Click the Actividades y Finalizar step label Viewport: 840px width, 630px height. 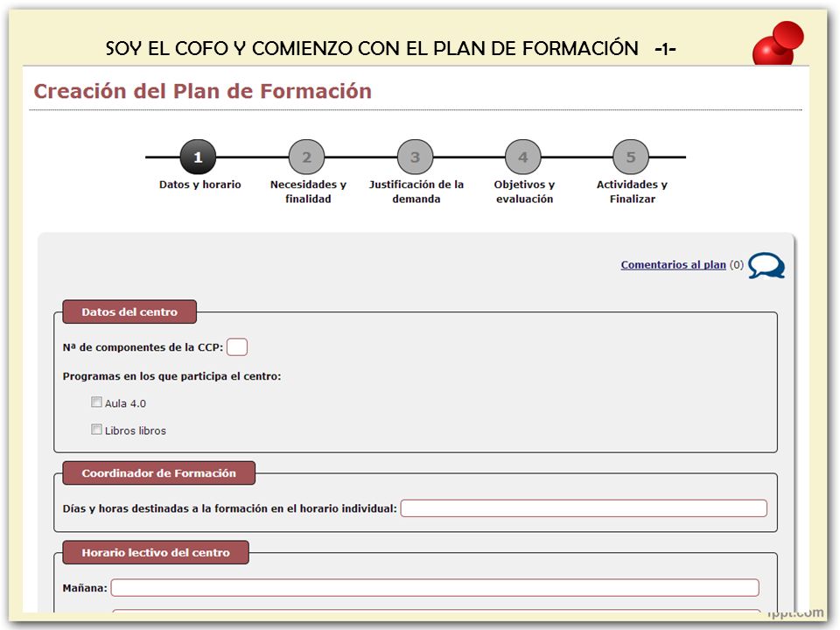pos(632,192)
